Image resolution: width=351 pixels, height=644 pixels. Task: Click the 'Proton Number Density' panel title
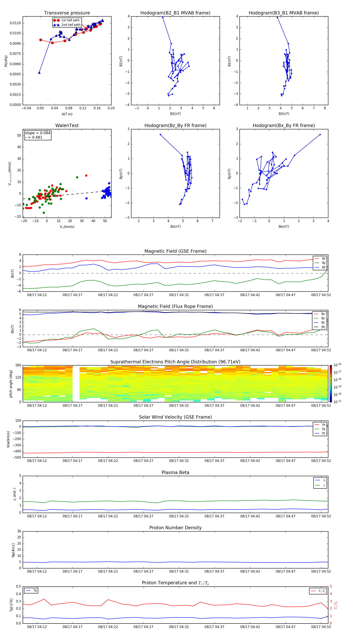click(x=175, y=528)
